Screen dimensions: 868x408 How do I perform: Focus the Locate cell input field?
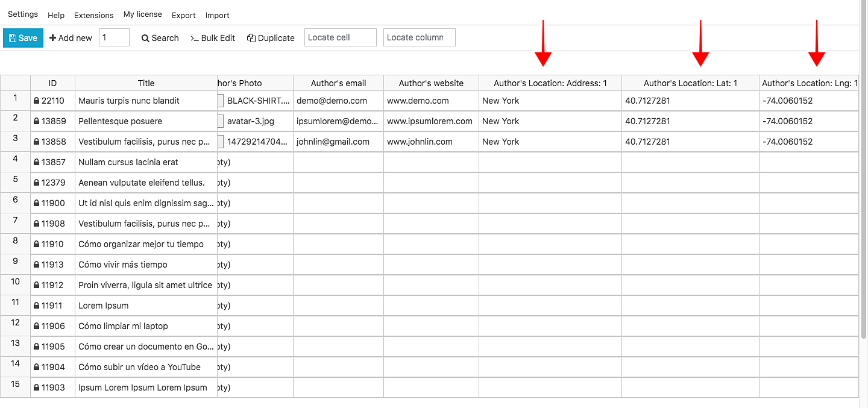(340, 37)
